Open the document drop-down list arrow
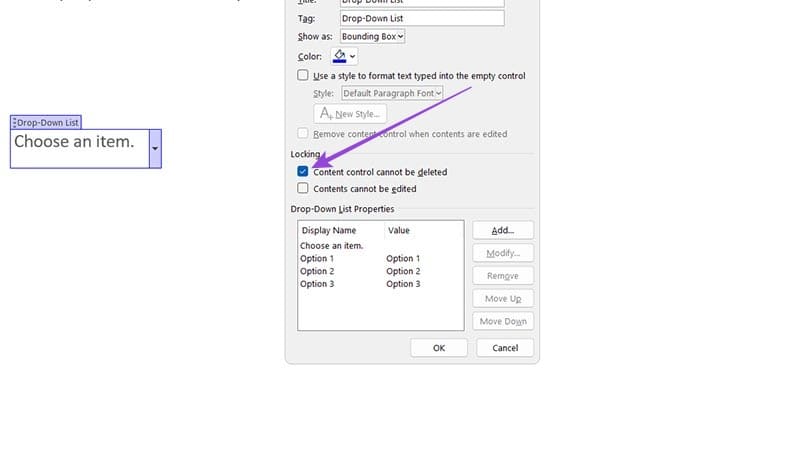The height and width of the screenshot is (460, 800). pyautogui.click(x=155, y=148)
